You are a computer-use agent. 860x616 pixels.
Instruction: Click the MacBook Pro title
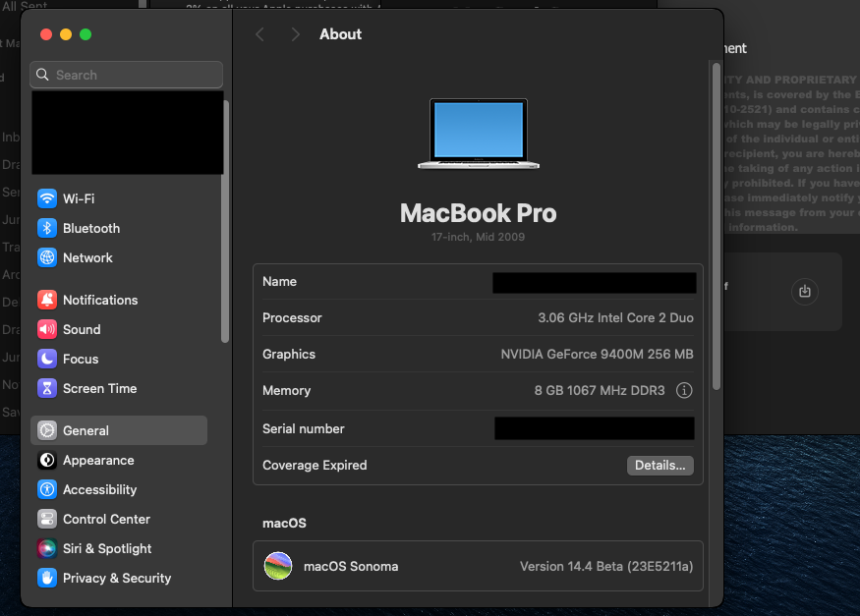pyautogui.click(x=478, y=213)
